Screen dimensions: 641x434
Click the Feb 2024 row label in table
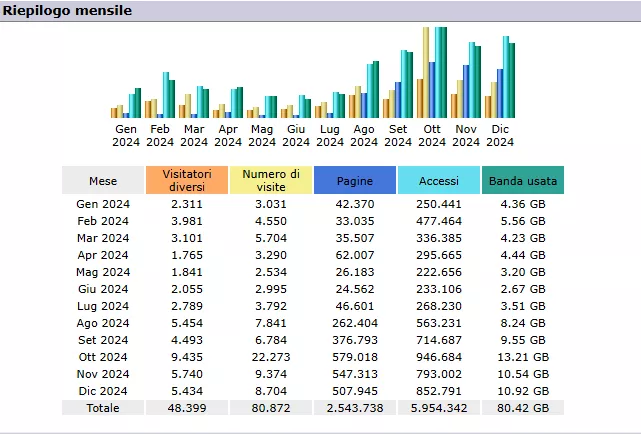103,221
